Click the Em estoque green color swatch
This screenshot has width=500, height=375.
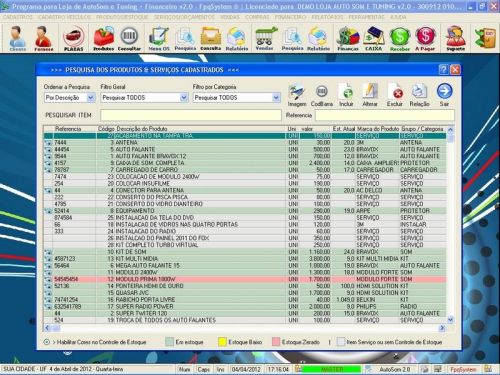pyautogui.click(x=169, y=342)
